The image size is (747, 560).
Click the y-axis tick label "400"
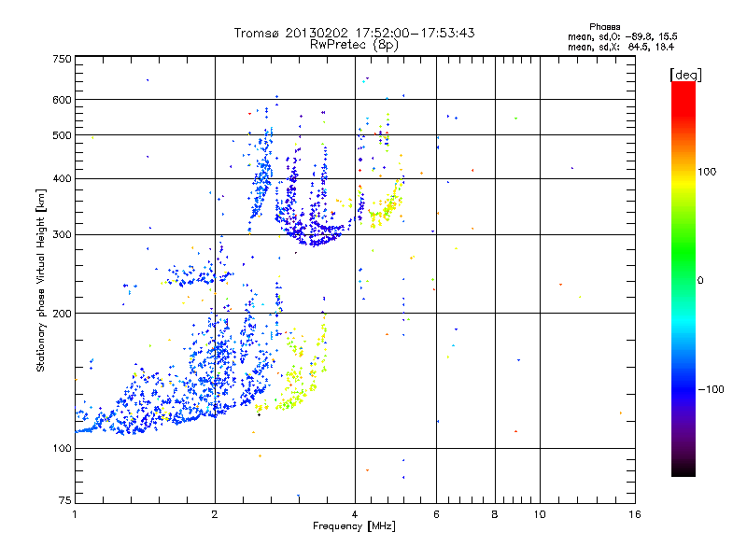(62, 179)
